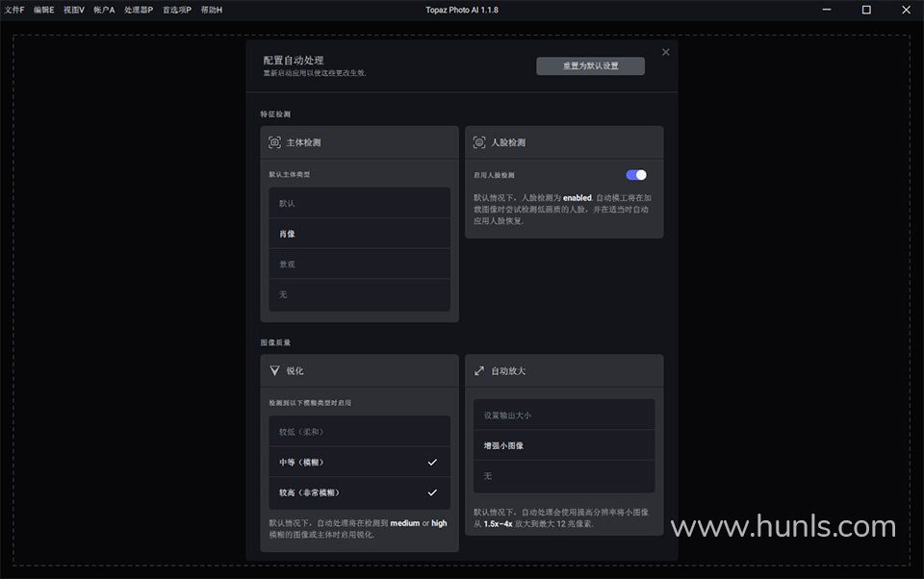The image size is (924, 579).
Task: Click the 启用人脸检测 label text
Action: [x=495, y=175]
